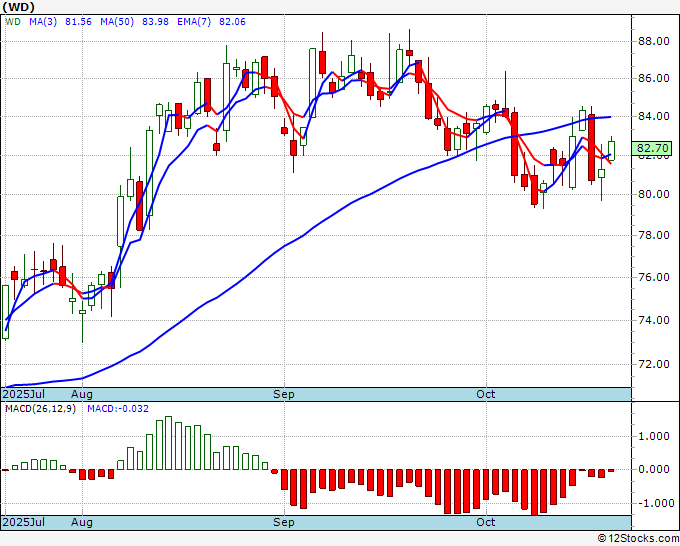Image resolution: width=680 pixels, height=546 pixels.
Task: Click the 82.70 current price tag
Action: point(653,148)
